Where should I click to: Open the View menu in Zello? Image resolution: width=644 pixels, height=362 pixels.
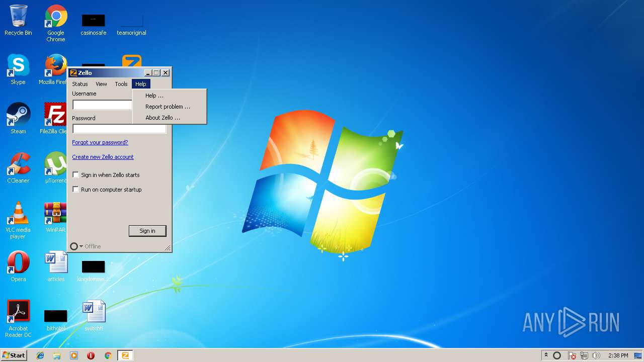click(101, 84)
